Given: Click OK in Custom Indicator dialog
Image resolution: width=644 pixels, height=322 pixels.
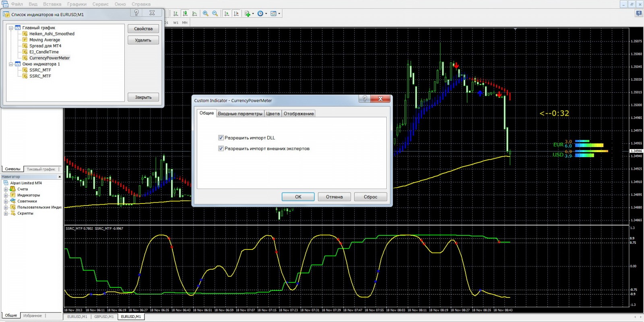Looking at the screenshot, I should [x=298, y=197].
